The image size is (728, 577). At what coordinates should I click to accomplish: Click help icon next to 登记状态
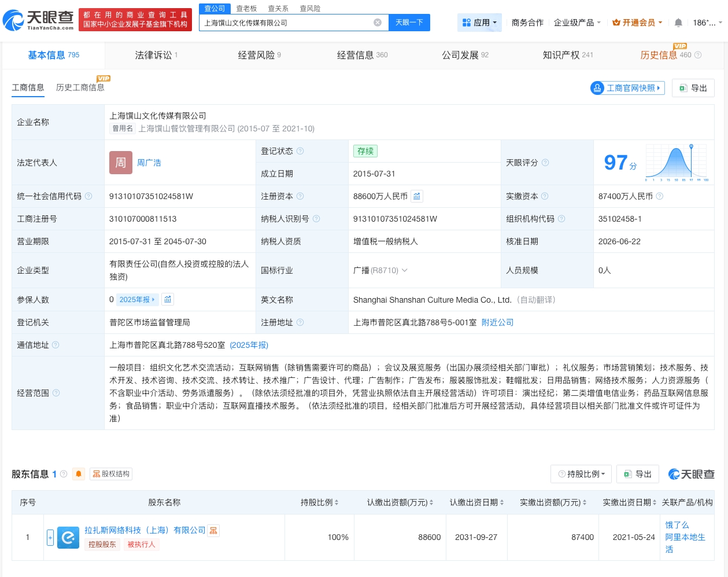point(300,151)
